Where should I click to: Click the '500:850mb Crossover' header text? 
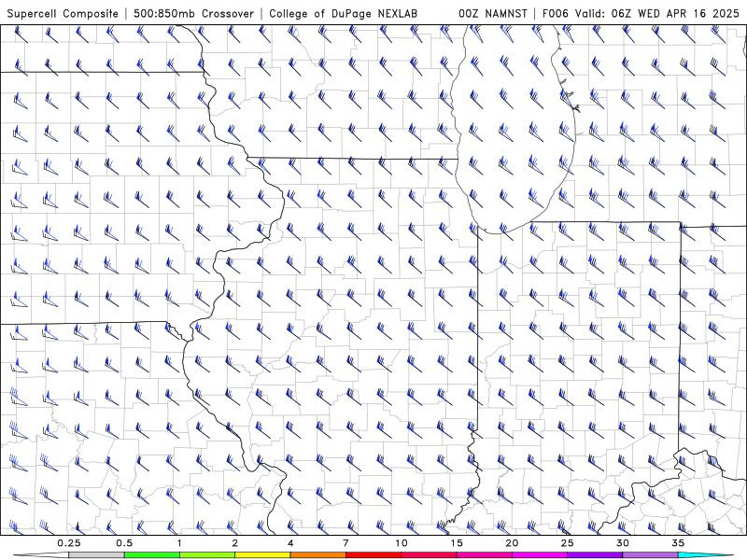[x=194, y=13]
